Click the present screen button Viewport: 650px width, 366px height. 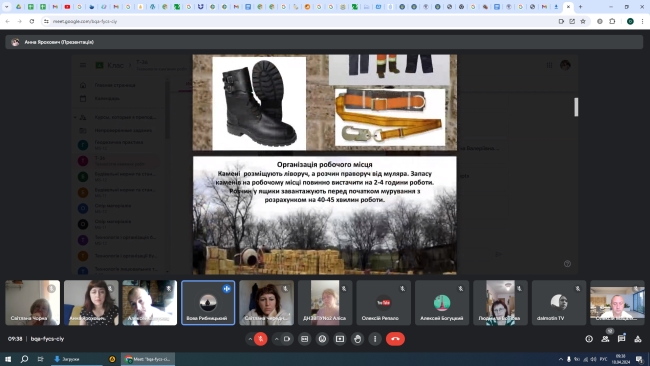coord(340,339)
